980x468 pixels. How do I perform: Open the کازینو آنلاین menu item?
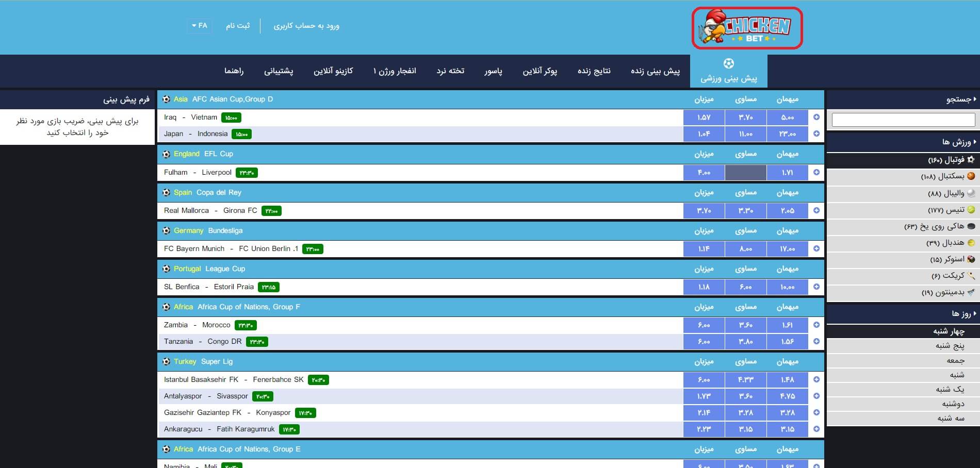tap(333, 71)
